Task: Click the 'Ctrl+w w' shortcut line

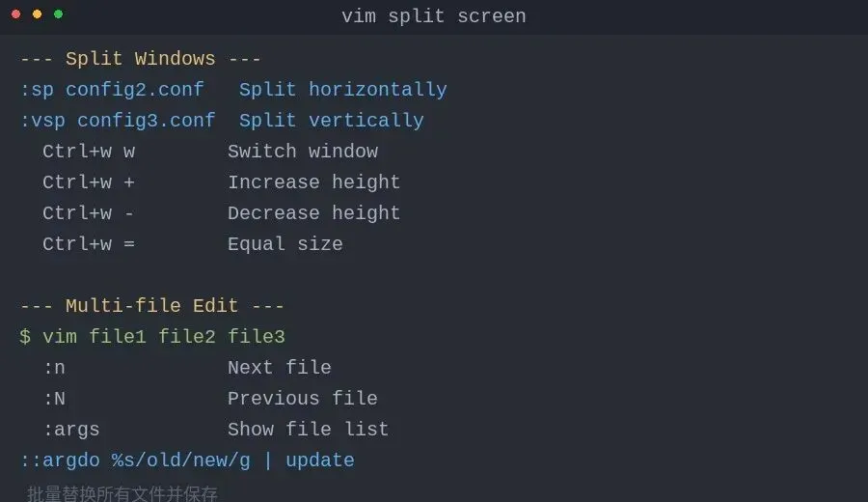Action: click(x=89, y=152)
